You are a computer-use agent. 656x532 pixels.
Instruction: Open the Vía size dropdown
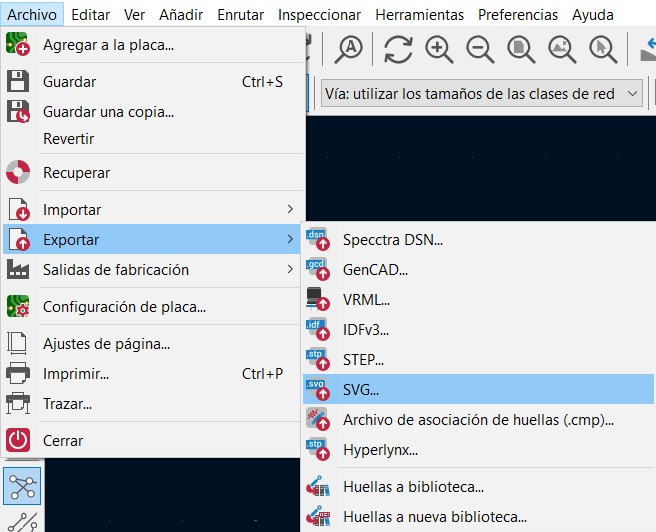[x=482, y=94]
